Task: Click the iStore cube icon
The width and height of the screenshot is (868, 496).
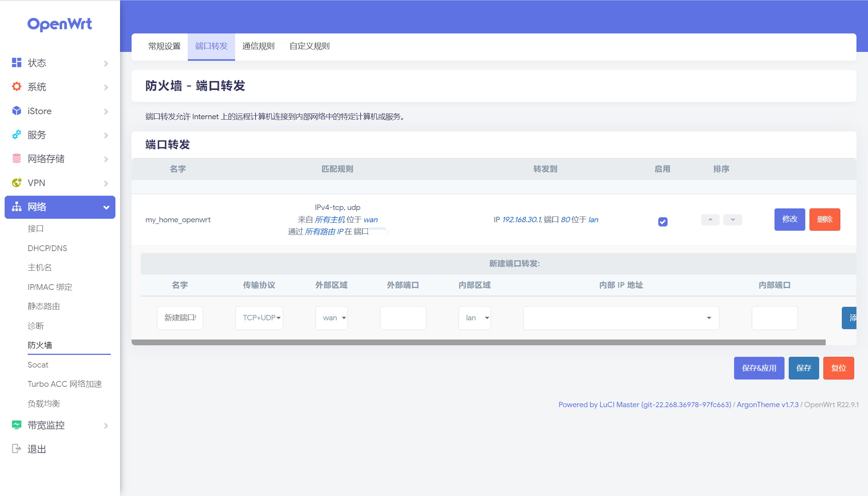Action: pyautogui.click(x=17, y=111)
